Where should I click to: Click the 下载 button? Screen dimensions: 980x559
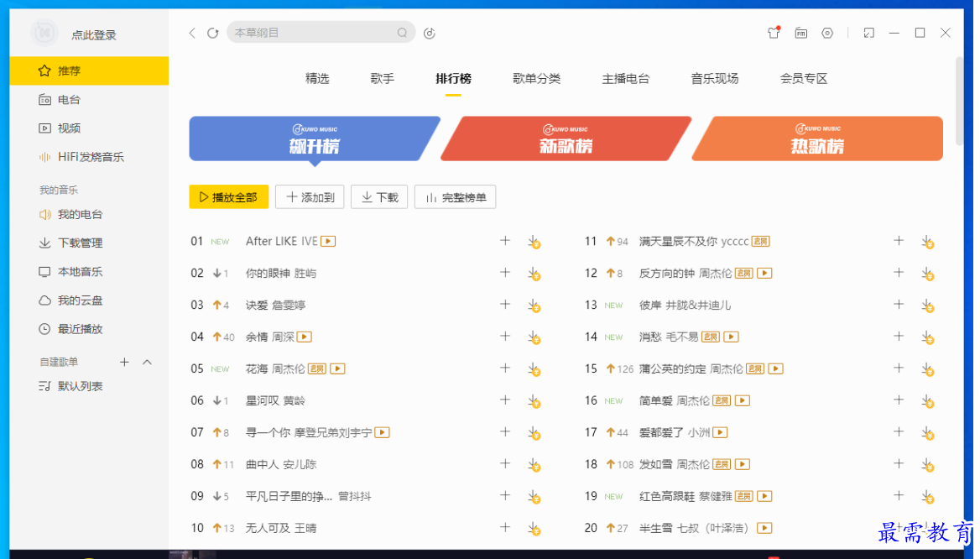click(379, 197)
